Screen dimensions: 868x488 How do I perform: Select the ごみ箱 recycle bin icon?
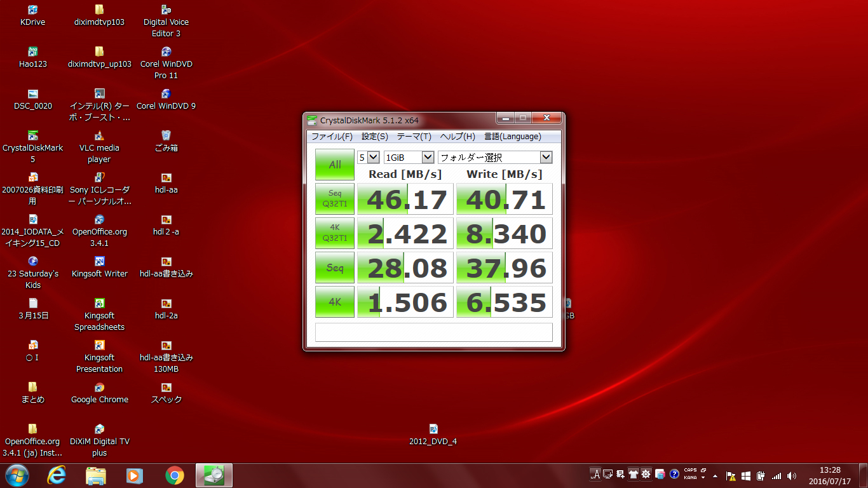(x=166, y=142)
